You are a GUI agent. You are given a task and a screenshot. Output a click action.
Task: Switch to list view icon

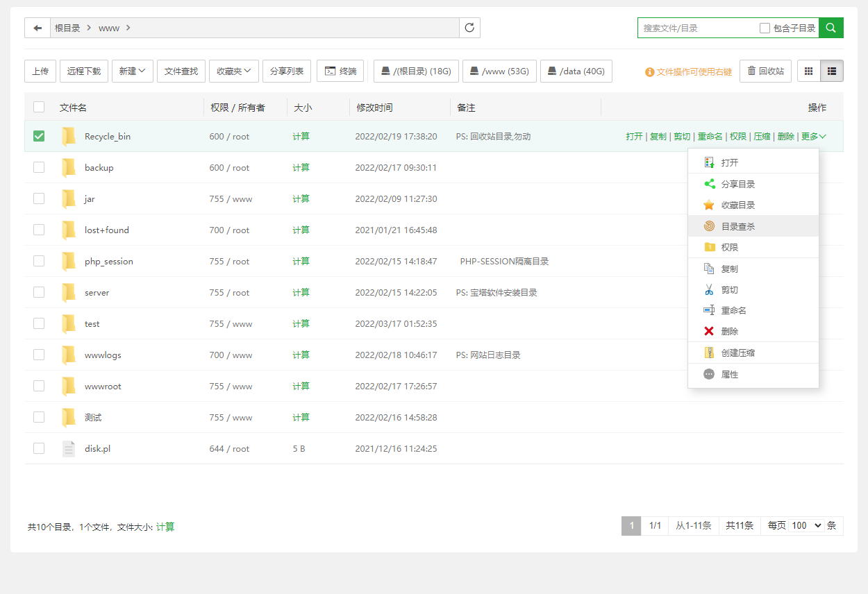point(832,71)
